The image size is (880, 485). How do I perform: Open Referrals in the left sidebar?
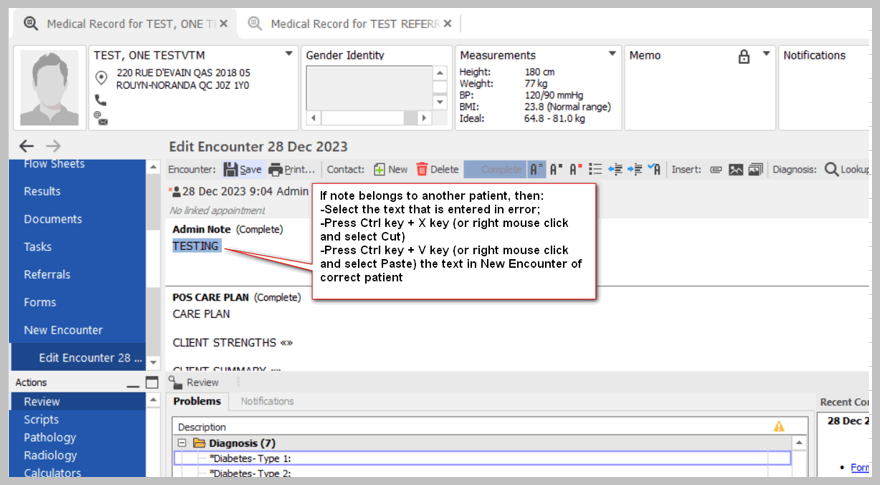coord(47,274)
